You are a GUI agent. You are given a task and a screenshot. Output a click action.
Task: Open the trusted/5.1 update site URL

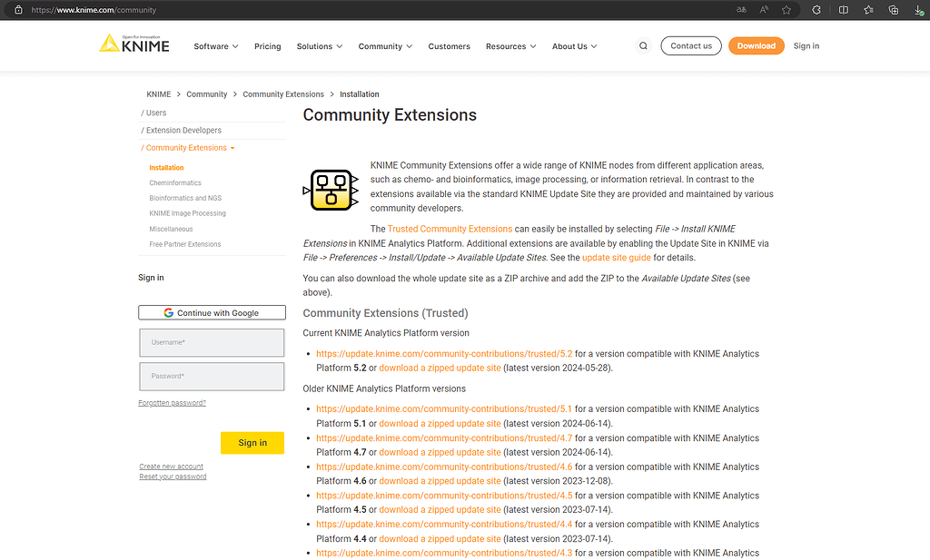pos(444,409)
